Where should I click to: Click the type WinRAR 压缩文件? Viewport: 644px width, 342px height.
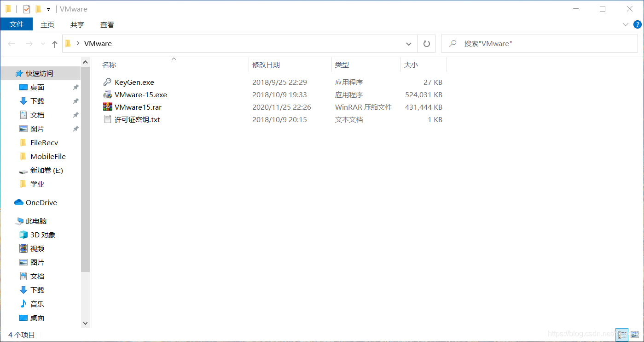point(363,107)
